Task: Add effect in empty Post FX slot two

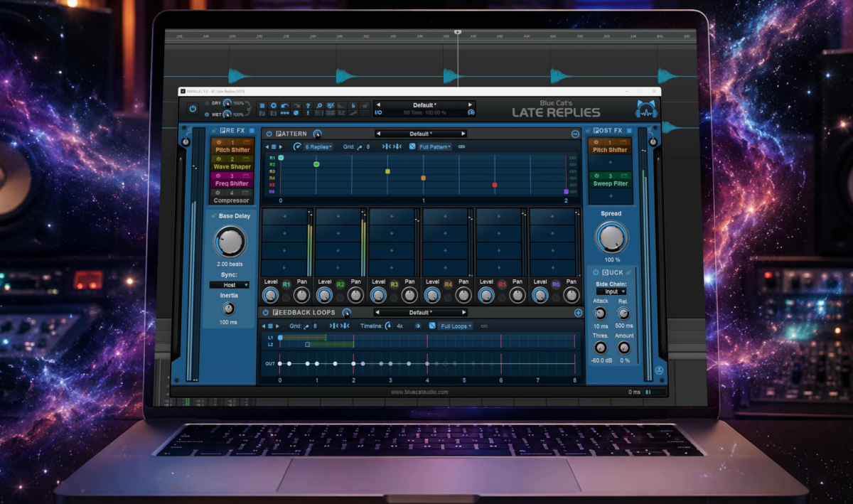Action: click(x=610, y=162)
